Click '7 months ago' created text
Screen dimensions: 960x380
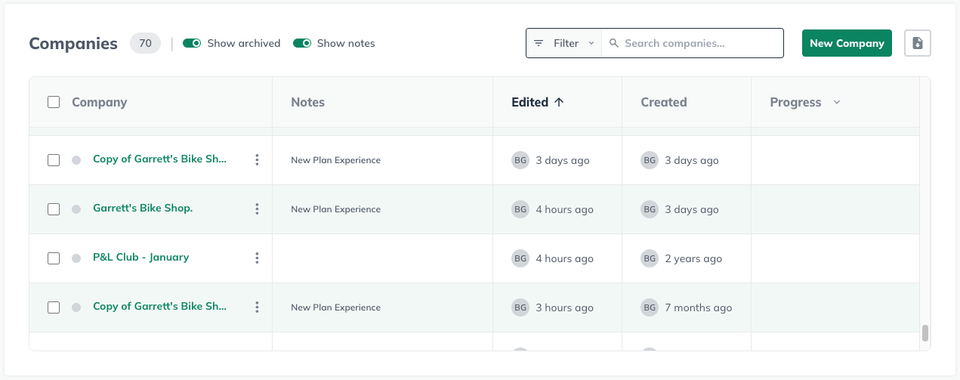coord(699,308)
